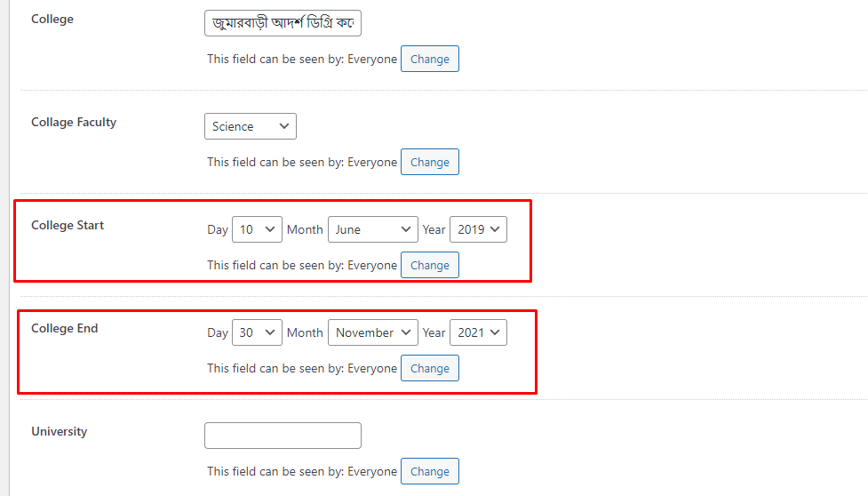This screenshot has width=868, height=496.
Task: Expand College End Month November dropdown
Action: [372, 332]
